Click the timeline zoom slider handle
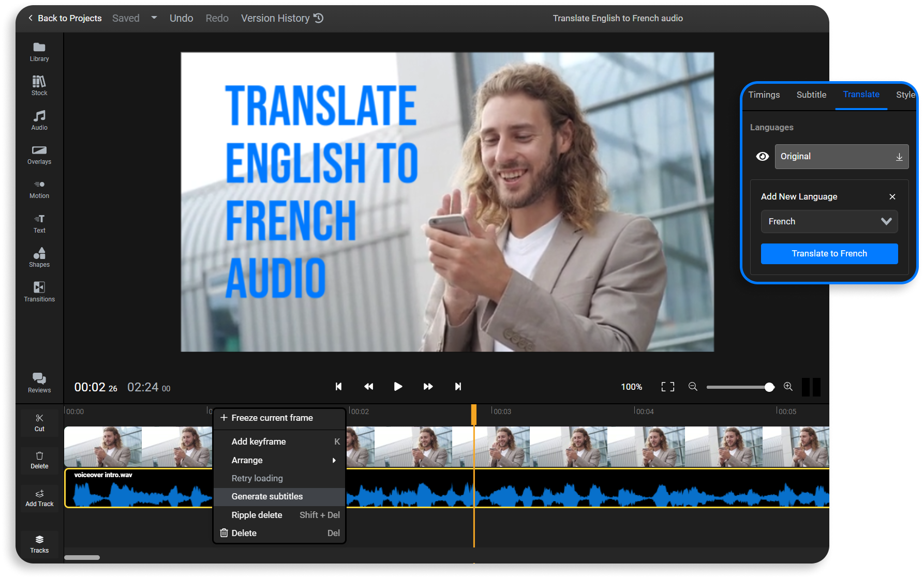Screen dimensions: 924x579 click(769, 387)
